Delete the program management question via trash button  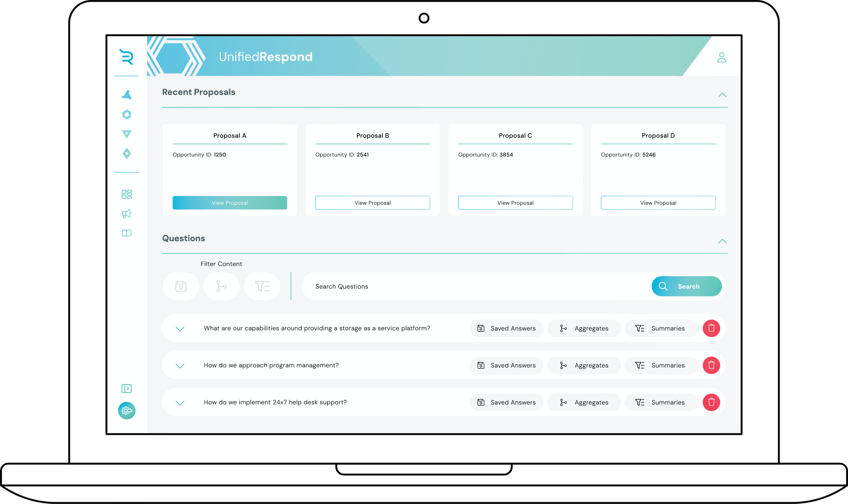712,365
